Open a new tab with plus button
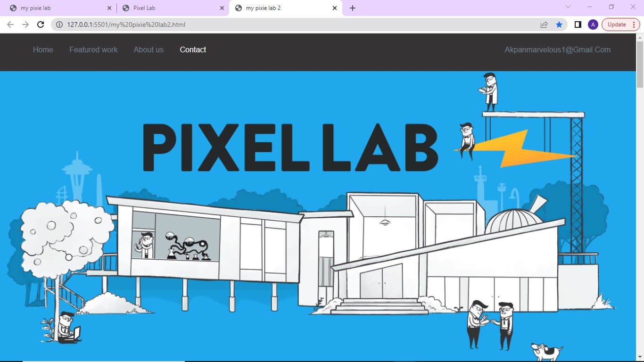Screen dimensions: 644x362 pos(353,8)
